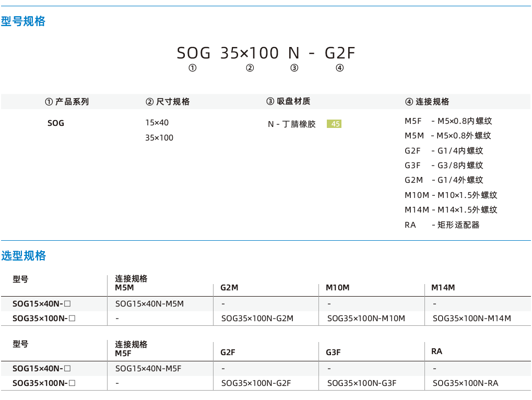532x400 pixels.
Task: Select the 35×100 size option in size list
Action: (x=159, y=138)
